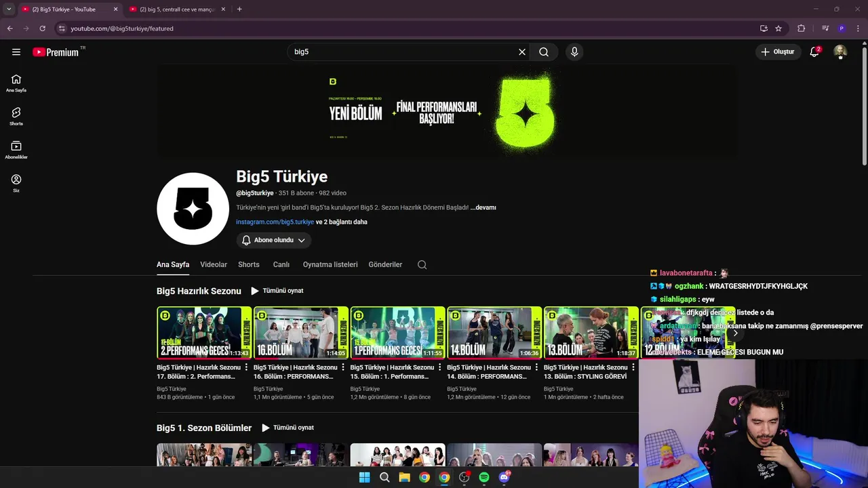Select the Ana Sayfa channel tab
Viewport: 868px width, 488px height.
[173, 264]
